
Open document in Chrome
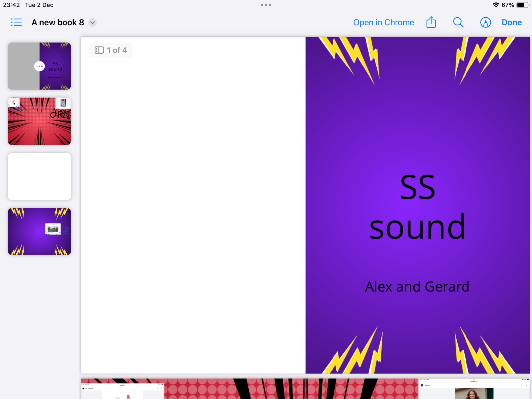[x=383, y=22]
